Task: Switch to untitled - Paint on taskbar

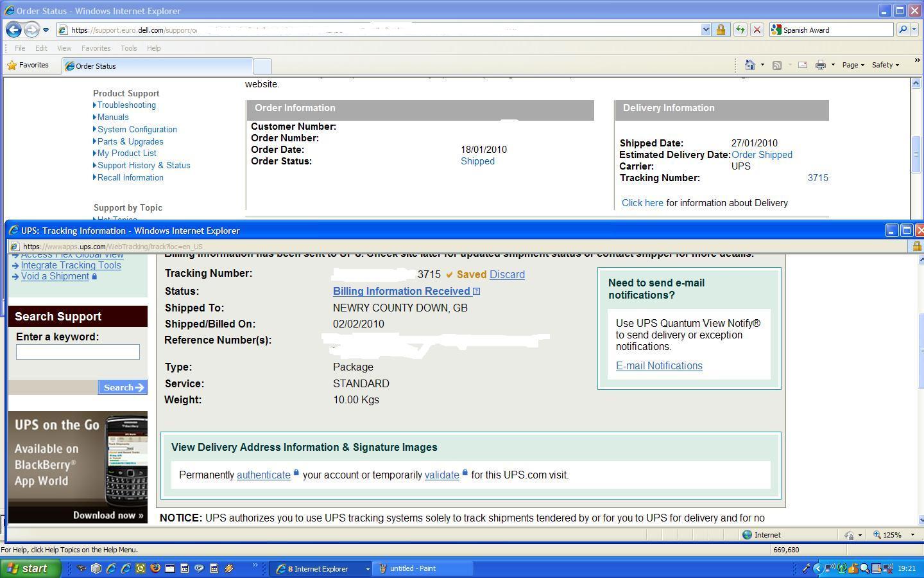Action: (424, 568)
